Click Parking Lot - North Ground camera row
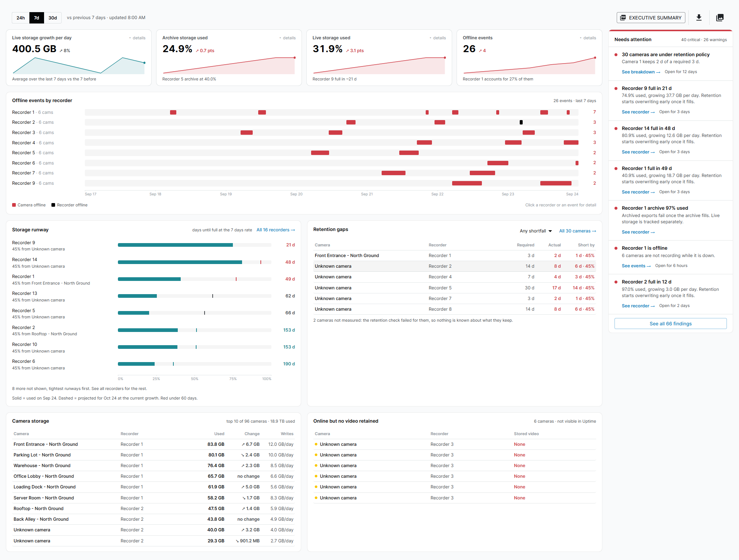739x560 pixels. point(154,455)
